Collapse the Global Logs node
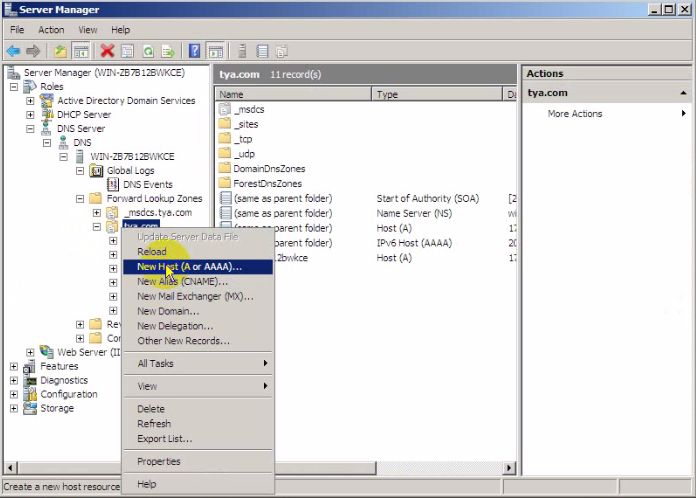This screenshot has height=498, width=696. point(80,170)
